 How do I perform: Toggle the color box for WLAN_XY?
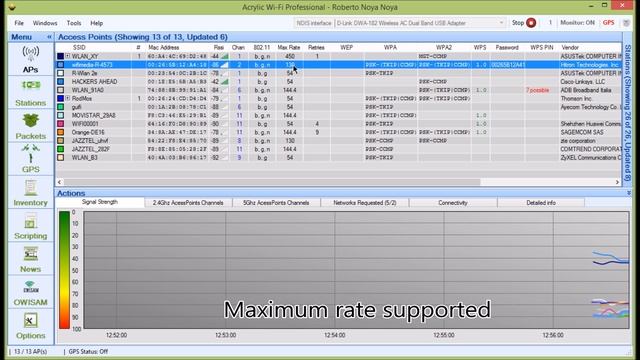60,56
